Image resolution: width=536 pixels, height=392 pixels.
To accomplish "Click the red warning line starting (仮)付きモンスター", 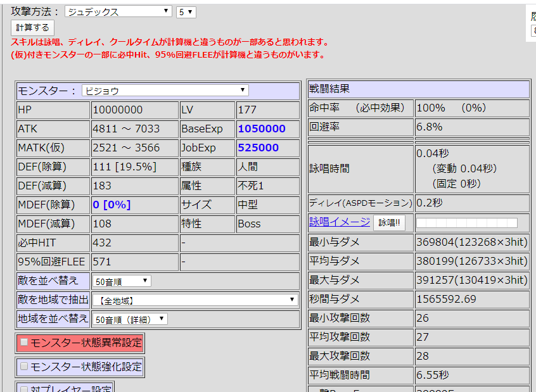I will coord(168,54).
